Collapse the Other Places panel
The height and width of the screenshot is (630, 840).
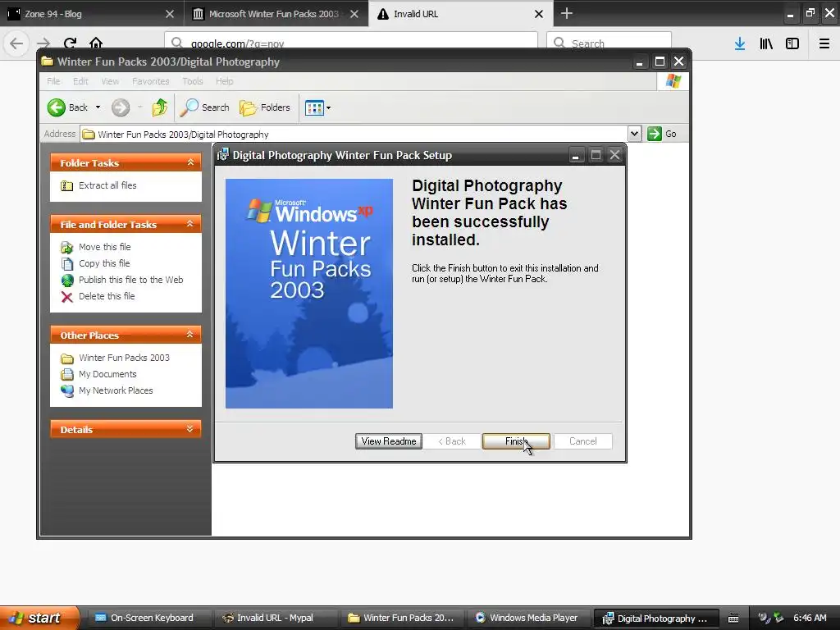[189, 335]
